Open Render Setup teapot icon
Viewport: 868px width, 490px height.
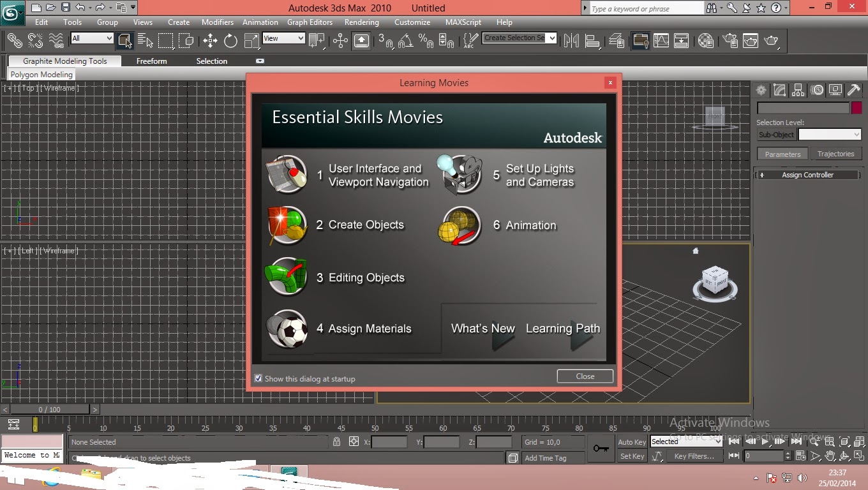coord(729,40)
